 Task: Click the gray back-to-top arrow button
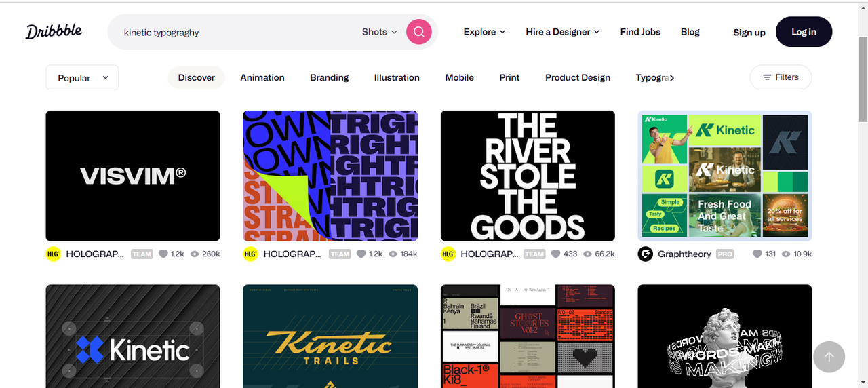[x=829, y=357]
